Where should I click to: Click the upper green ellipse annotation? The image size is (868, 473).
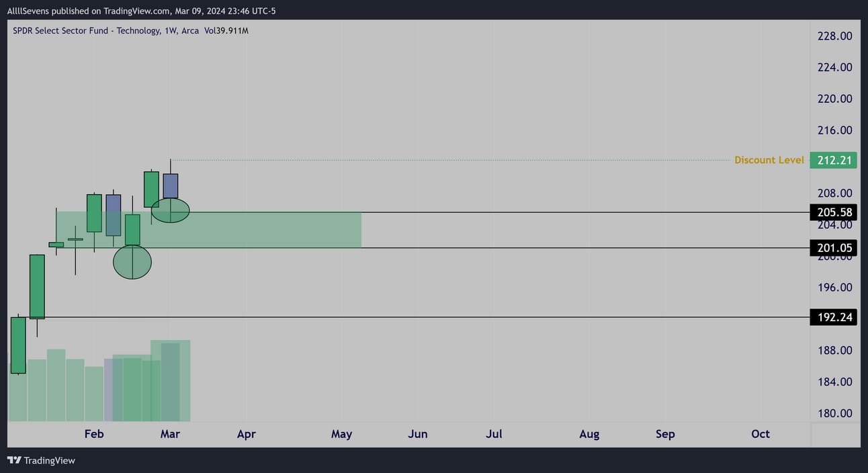click(171, 210)
